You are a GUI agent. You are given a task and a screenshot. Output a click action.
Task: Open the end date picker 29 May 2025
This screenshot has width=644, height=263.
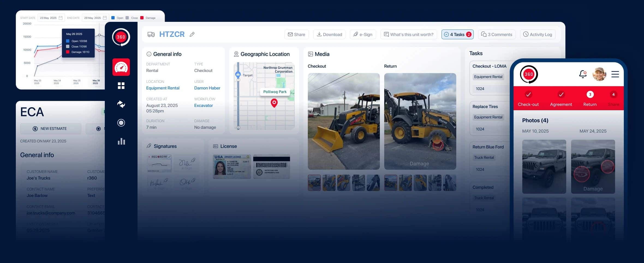[x=95, y=18]
